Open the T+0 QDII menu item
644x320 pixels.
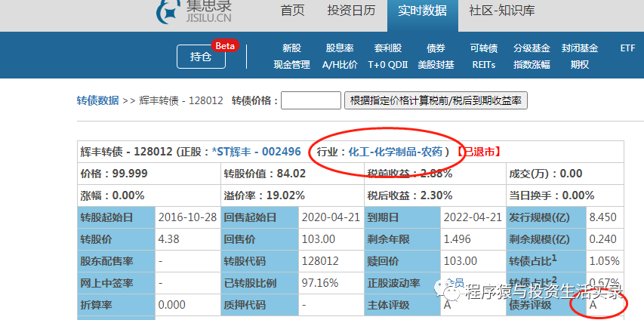click(388, 65)
